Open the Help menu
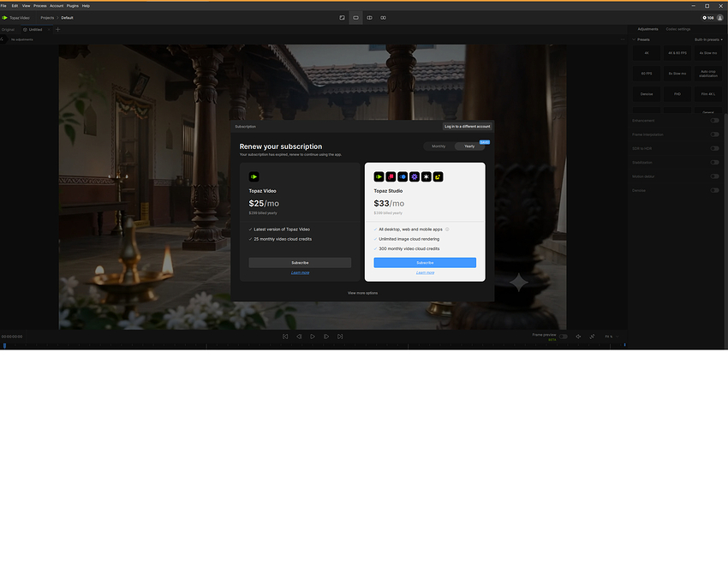The image size is (728, 584). (86, 6)
